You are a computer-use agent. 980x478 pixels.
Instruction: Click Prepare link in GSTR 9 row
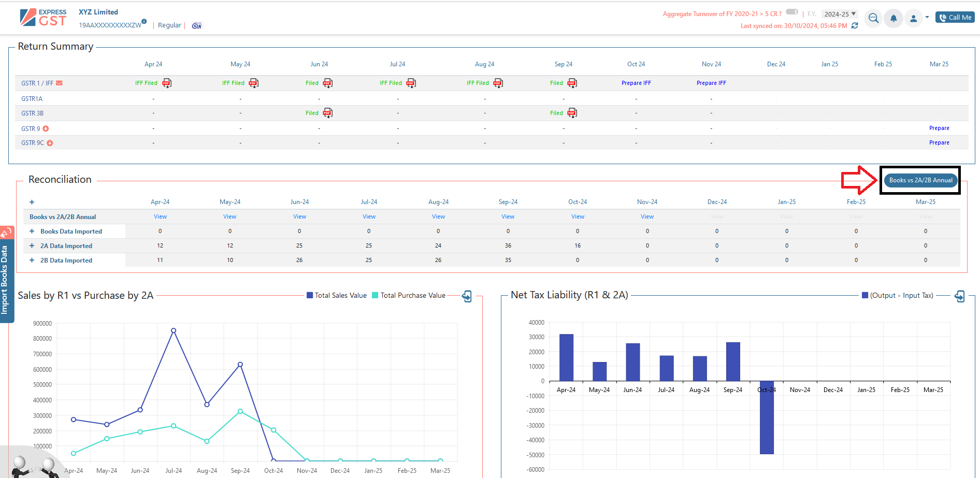939,128
